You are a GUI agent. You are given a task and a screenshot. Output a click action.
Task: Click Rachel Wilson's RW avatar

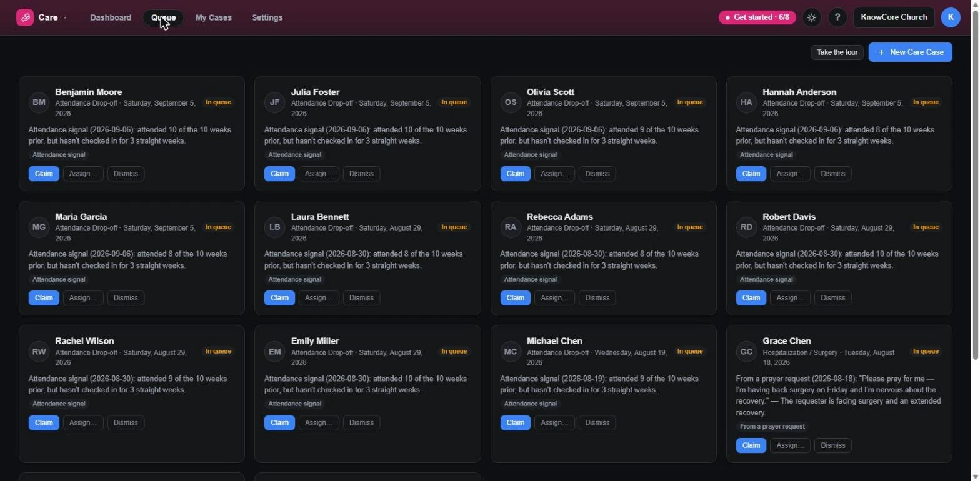coord(39,352)
